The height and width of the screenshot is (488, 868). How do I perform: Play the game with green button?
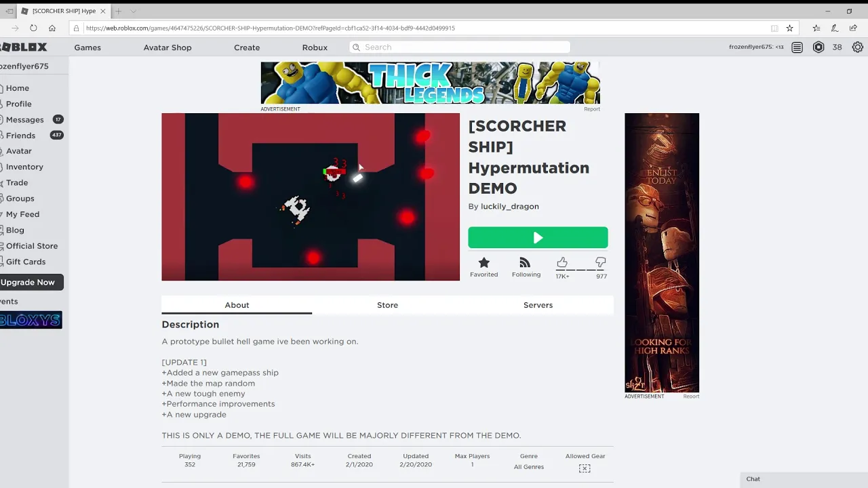pyautogui.click(x=538, y=238)
